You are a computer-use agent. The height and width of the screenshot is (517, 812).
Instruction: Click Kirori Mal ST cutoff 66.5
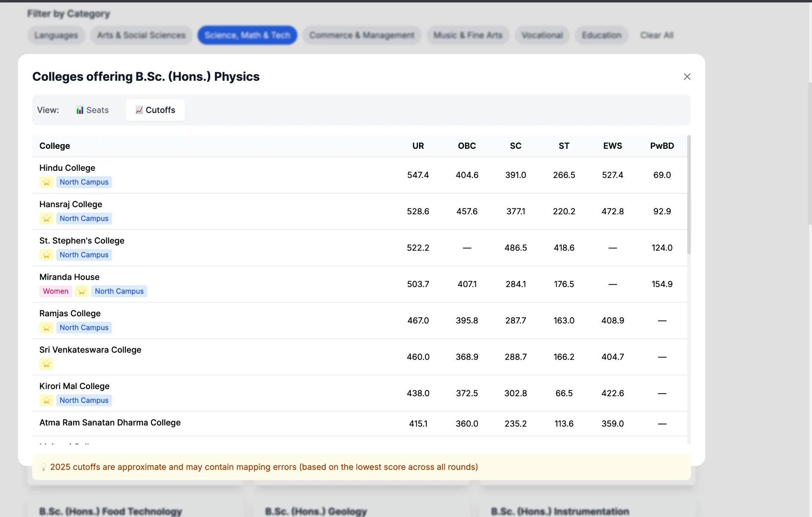[x=564, y=393]
